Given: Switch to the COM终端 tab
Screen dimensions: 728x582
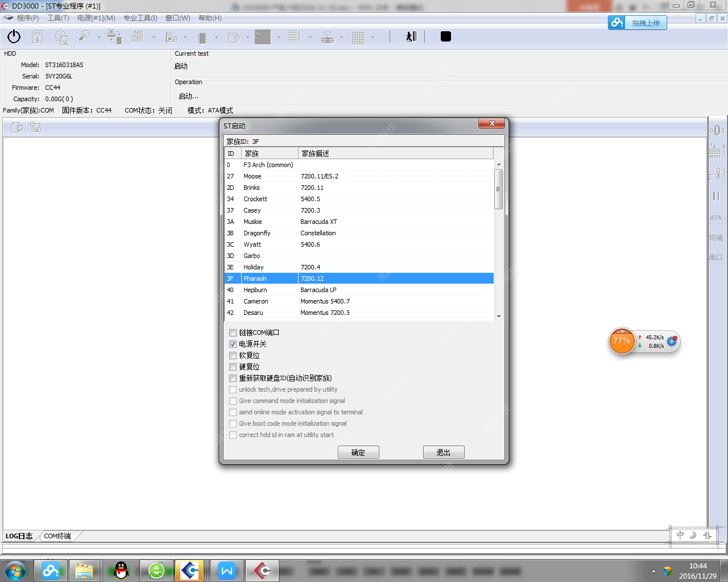Looking at the screenshot, I should 57,536.
